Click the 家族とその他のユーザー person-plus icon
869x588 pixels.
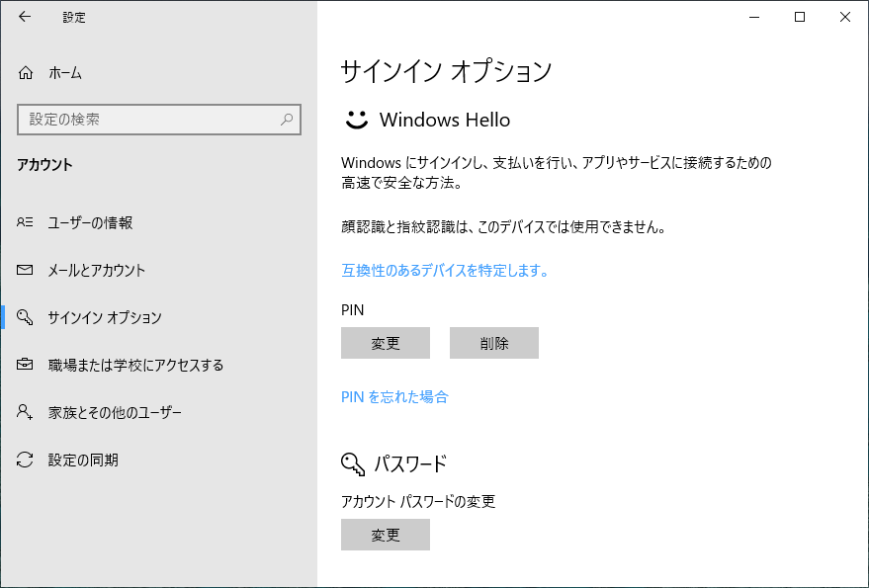click(25, 412)
